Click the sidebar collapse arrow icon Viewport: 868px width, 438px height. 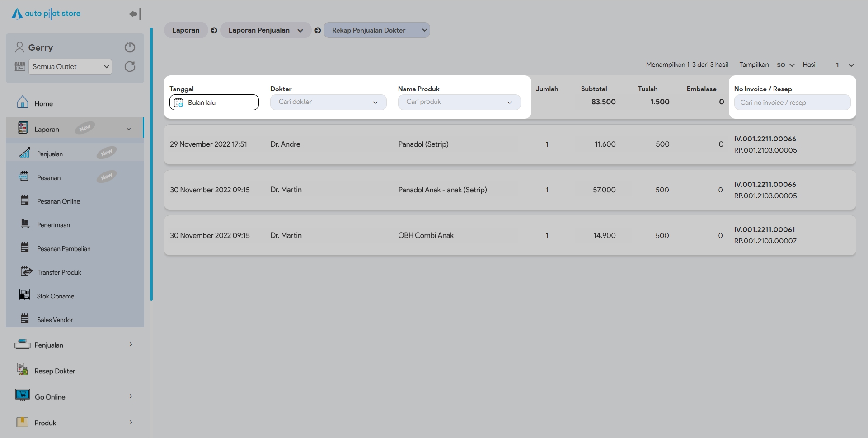(x=135, y=14)
